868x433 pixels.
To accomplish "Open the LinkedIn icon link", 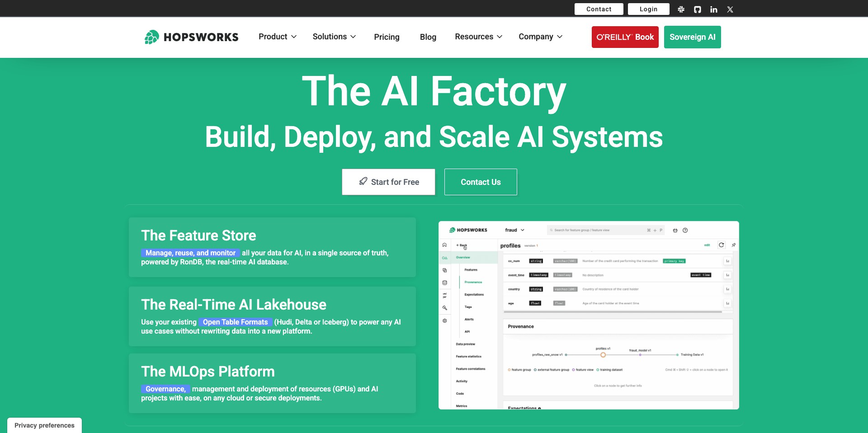I will pyautogui.click(x=714, y=9).
